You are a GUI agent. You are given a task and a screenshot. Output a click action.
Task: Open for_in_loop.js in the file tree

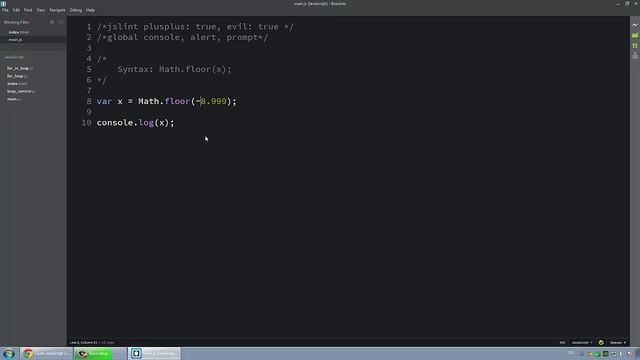20,68
